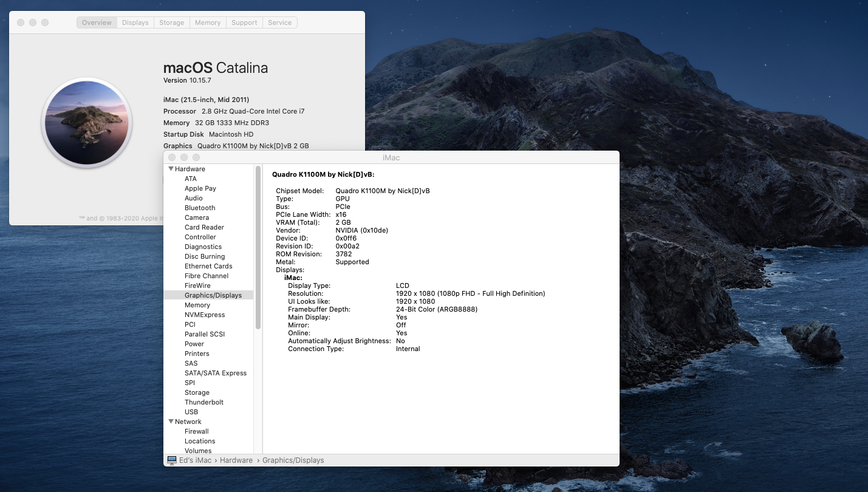The width and height of the screenshot is (868, 492).
Task: Click the macOS Catalina island logo
Action: 87,123
